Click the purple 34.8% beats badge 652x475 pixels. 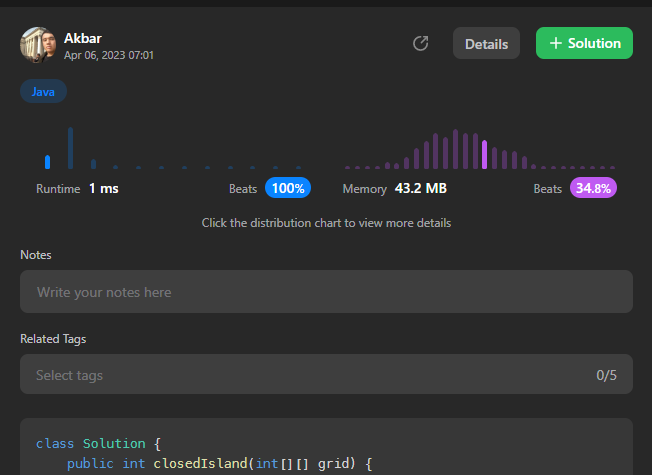pos(593,188)
